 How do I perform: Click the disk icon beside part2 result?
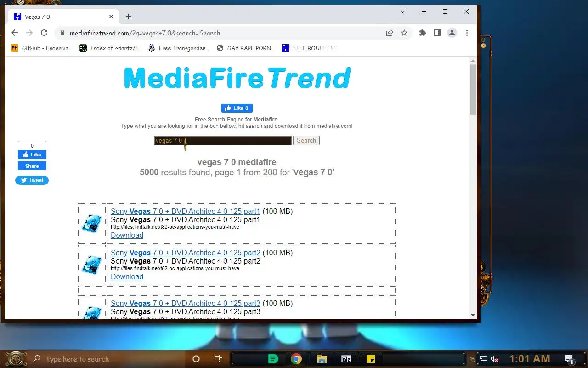pyautogui.click(x=92, y=265)
